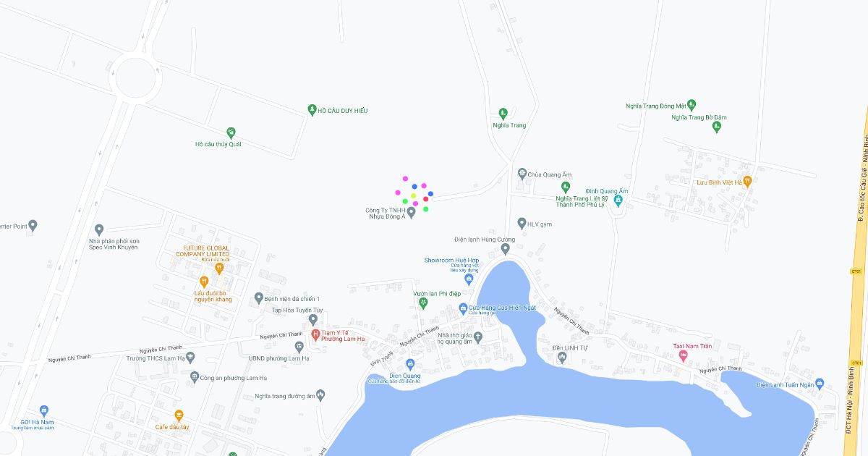
Task: Open Showroom Huê Hợp shopping pin
Action: (x=469, y=279)
